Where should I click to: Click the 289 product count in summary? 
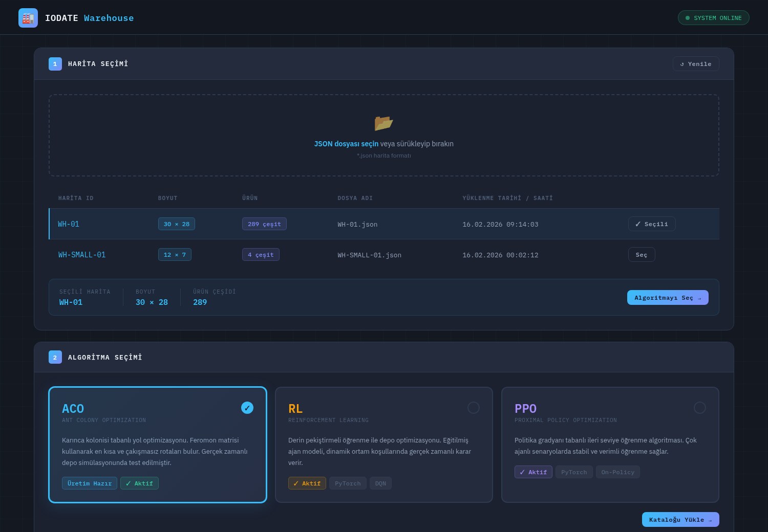(x=200, y=302)
